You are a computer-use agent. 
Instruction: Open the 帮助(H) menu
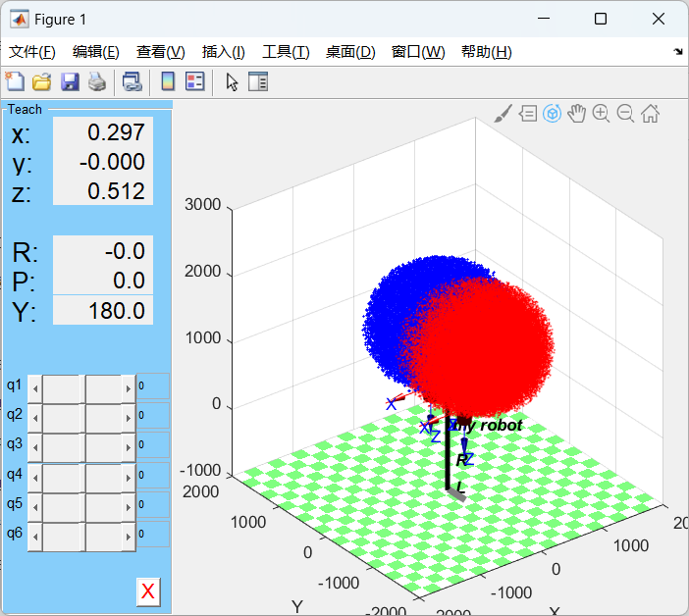486,52
